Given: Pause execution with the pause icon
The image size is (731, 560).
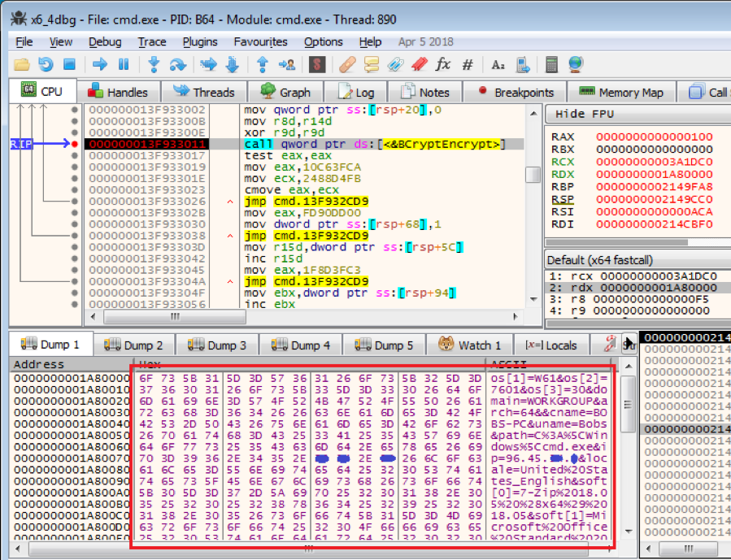Looking at the screenshot, I should (x=124, y=64).
